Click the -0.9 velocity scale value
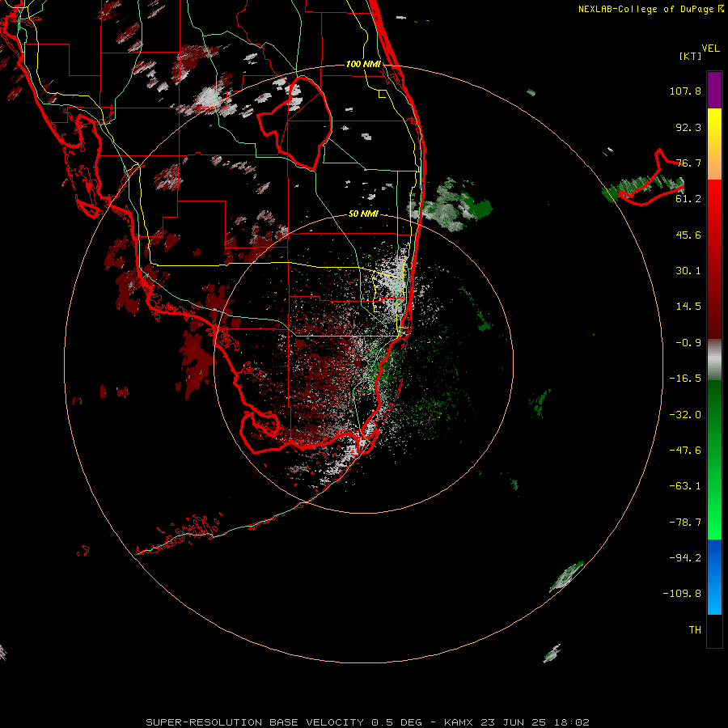The image size is (728, 728). tap(688, 343)
